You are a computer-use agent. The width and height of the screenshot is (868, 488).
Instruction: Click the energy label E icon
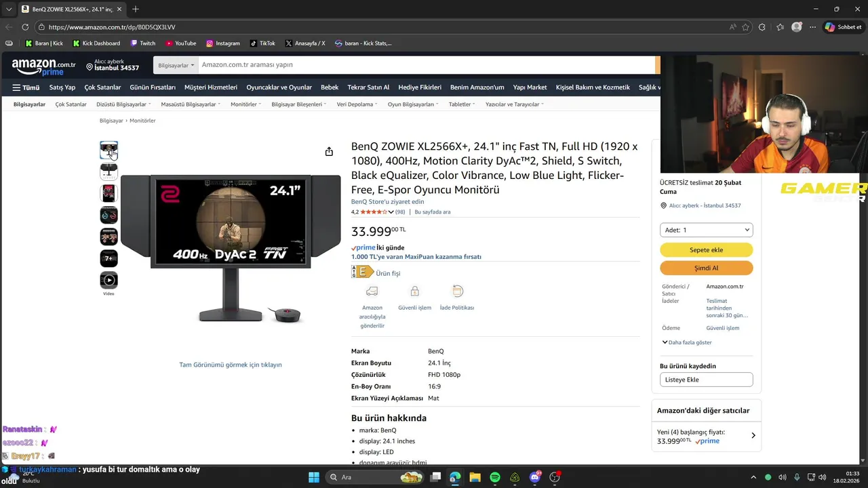[x=362, y=272]
